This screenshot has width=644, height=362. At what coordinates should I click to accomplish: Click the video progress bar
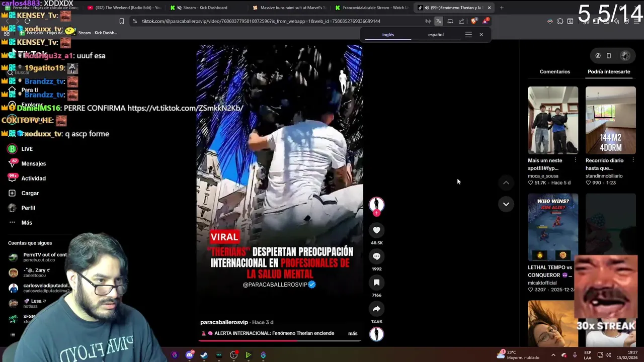[x=280, y=340]
